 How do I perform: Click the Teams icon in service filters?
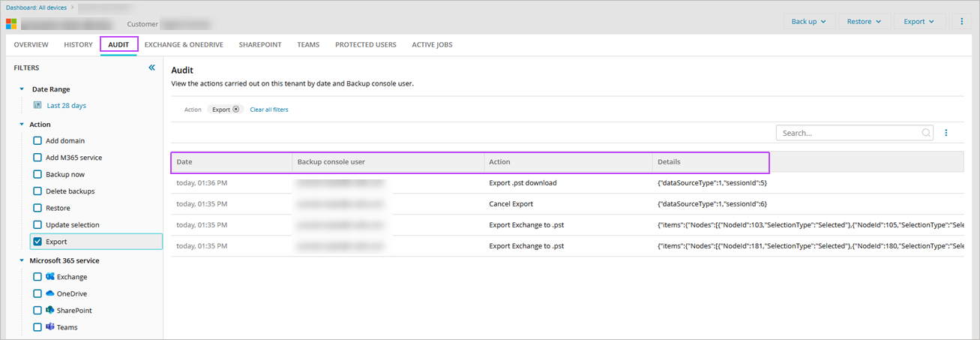50,327
